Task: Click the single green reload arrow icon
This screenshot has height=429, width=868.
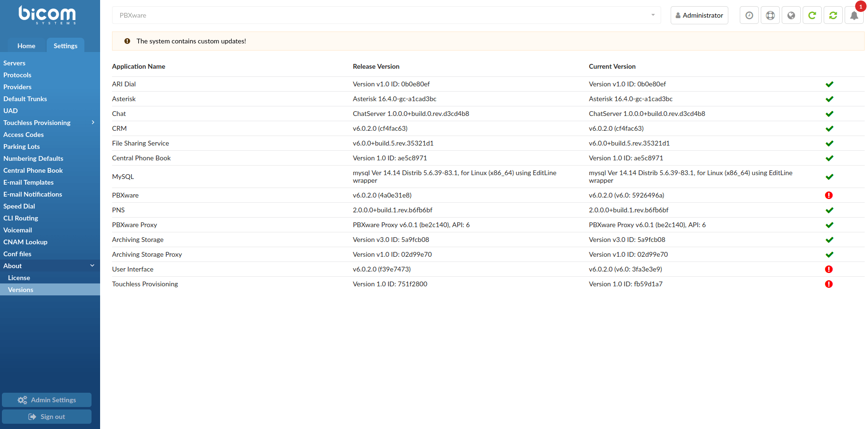Action: tap(812, 15)
